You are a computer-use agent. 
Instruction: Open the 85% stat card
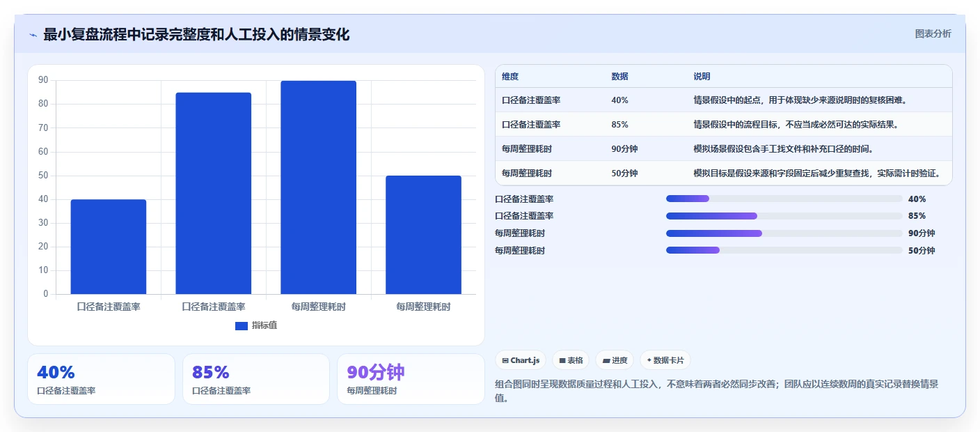click(x=256, y=379)
